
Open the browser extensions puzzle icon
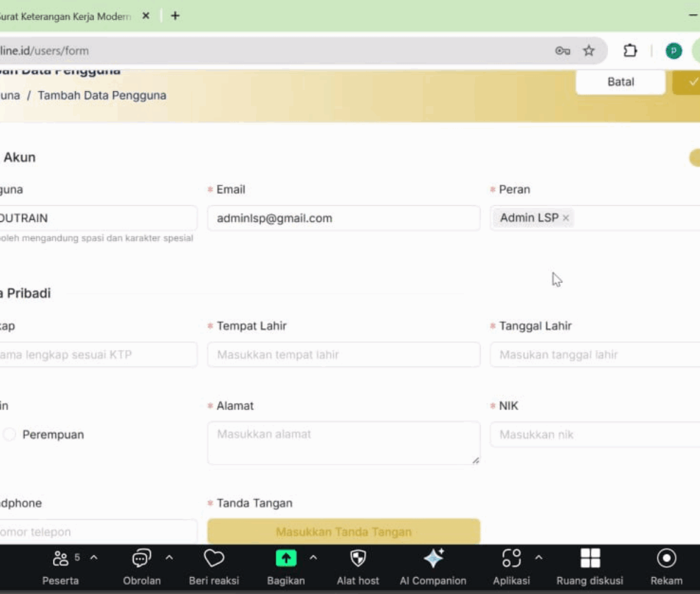[630, 51]
